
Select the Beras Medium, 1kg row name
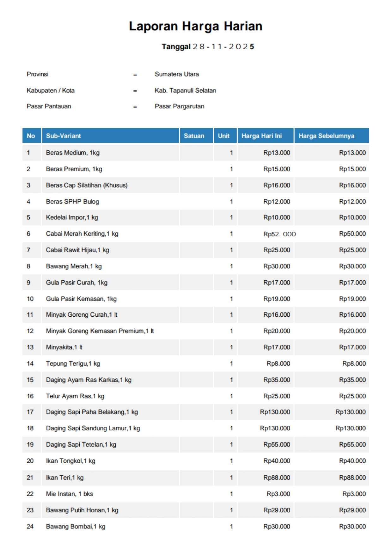(x=73, y=153)
